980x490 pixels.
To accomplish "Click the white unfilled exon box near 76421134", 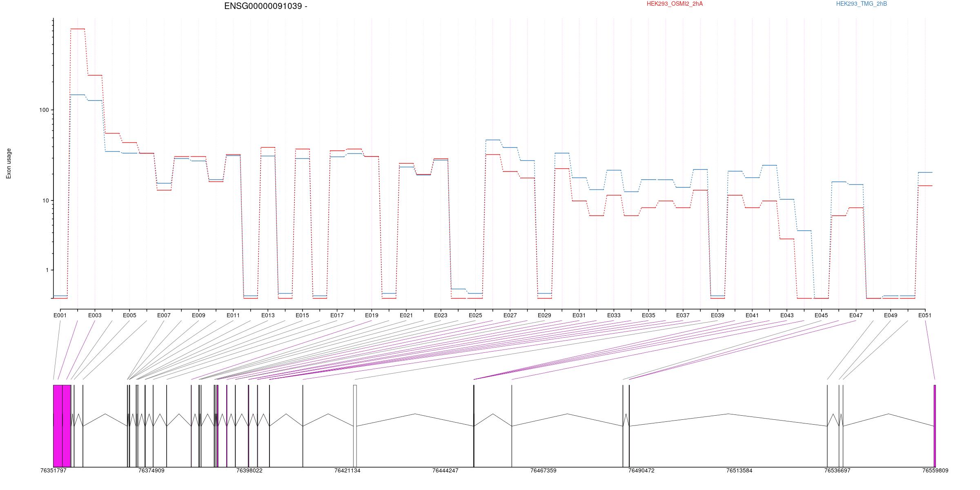I will [355, 426].
